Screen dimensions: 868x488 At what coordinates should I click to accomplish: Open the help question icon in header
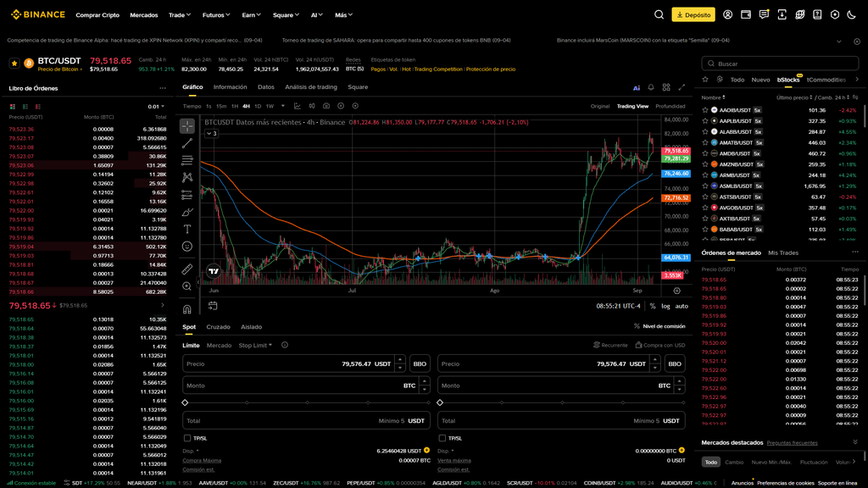tap(817, 15)
